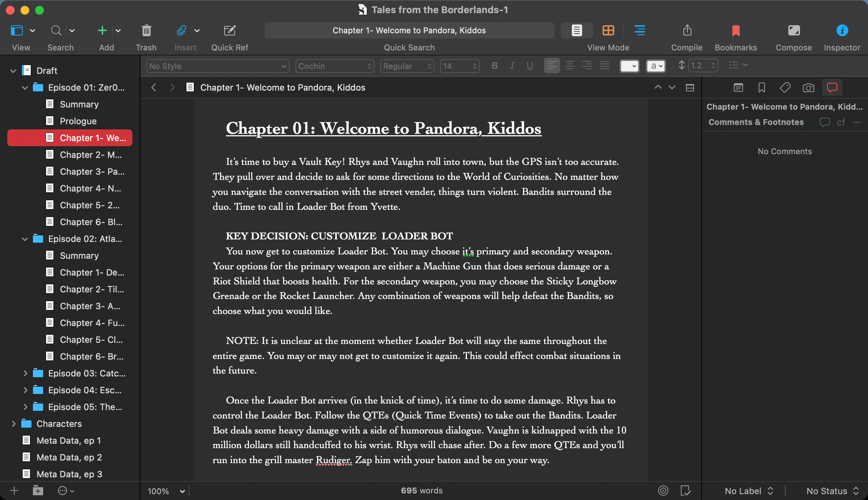This screenshot has width=868, height=500.
Task: Collapse the Episode 02 folder
Action: point(25,239)
